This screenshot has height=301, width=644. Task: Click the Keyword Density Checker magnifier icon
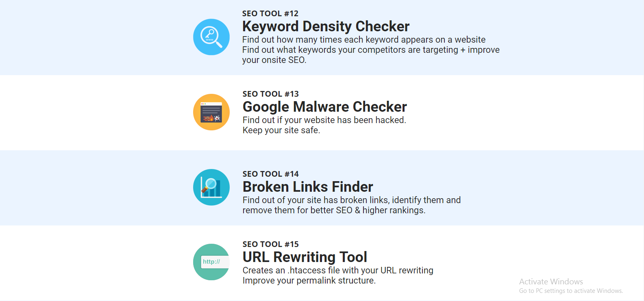pyautogui.click(x=211, y=37)
